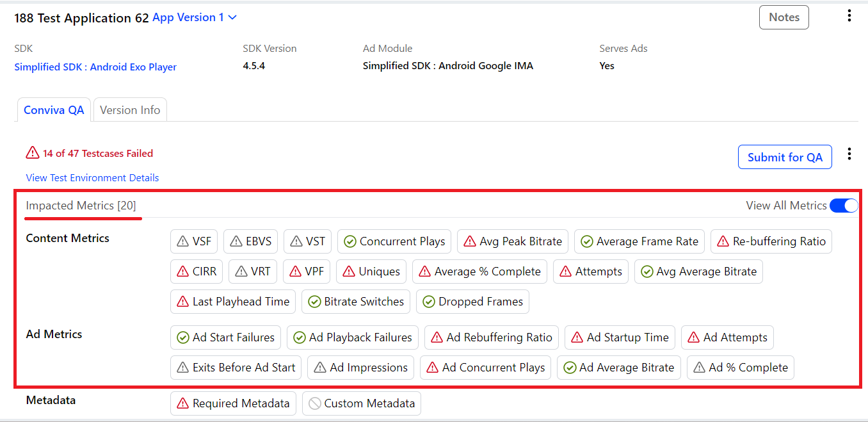Image resolution: width=868 pixels, height=422 pixels.
Task: Select the Conviva QA tab
Action: (54, 110)
